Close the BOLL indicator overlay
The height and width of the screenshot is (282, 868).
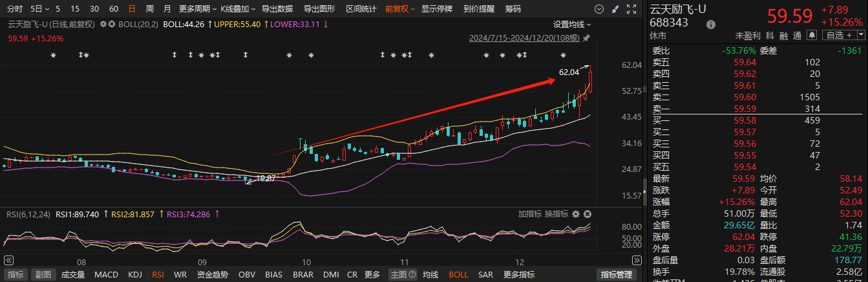pos(112,24)
